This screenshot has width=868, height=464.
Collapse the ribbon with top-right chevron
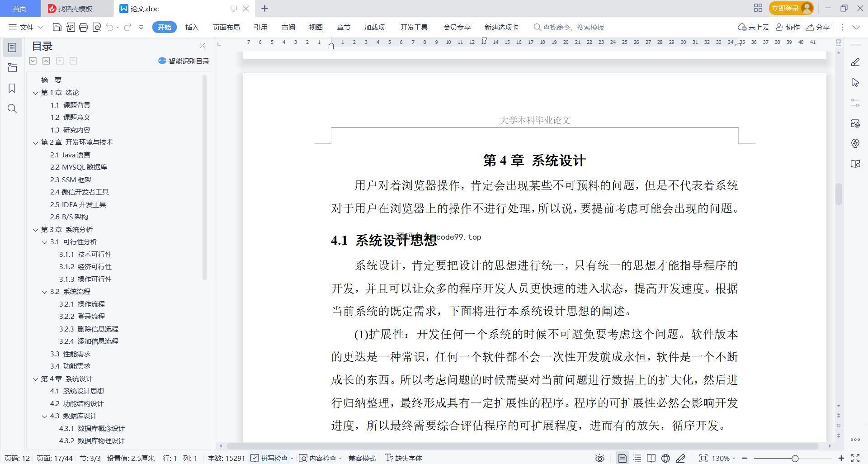click(x=856, y=27)
